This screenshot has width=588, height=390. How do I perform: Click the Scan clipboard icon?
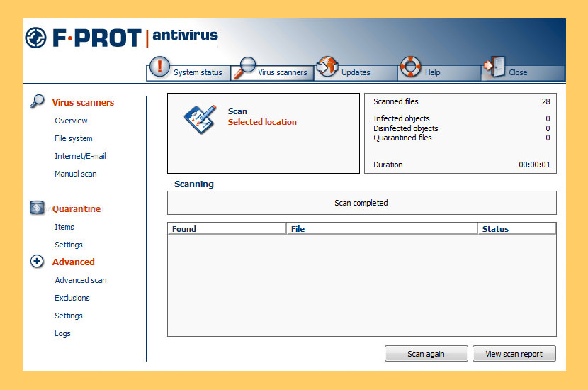click(x=200, y=118)
